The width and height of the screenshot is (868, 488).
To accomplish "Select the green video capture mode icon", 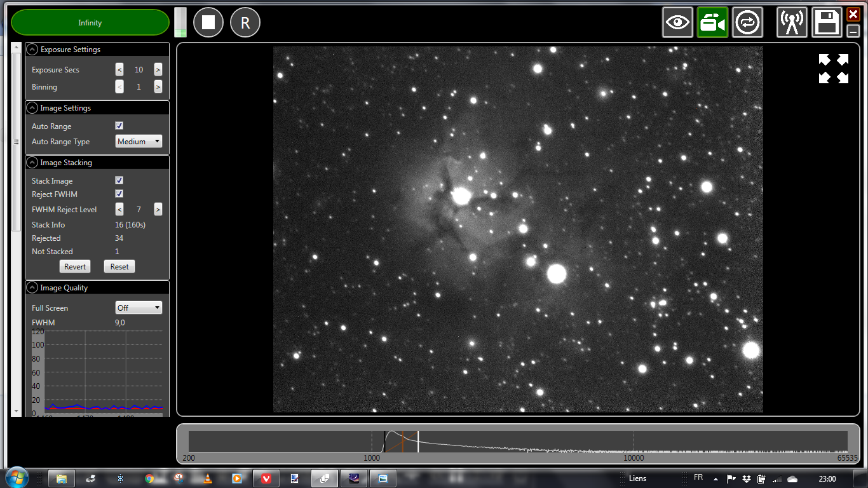I will [712, 22].
